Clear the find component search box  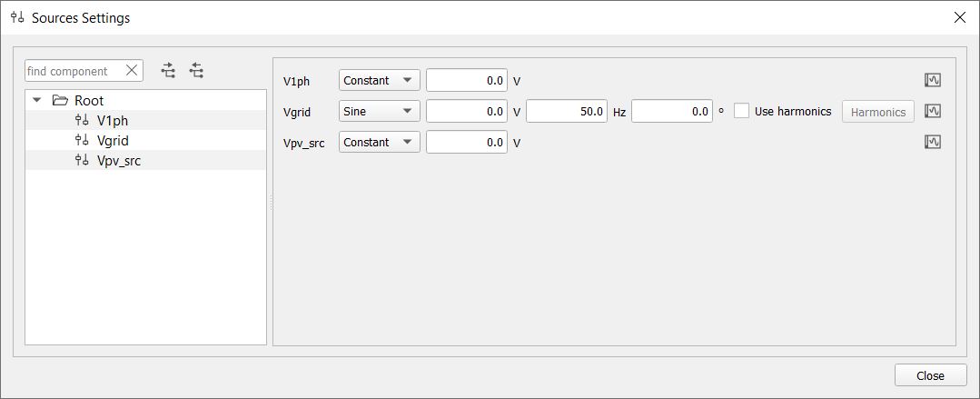coord(132,71)
